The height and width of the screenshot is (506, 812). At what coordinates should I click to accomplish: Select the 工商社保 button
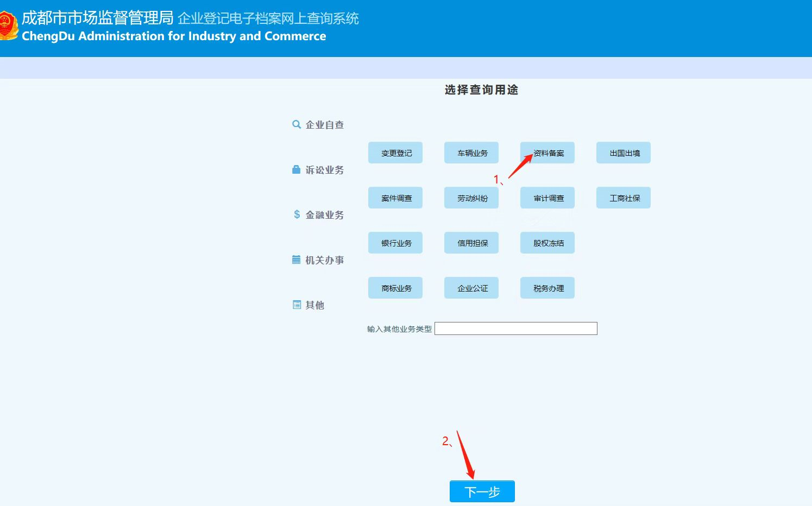pos(624,198)
